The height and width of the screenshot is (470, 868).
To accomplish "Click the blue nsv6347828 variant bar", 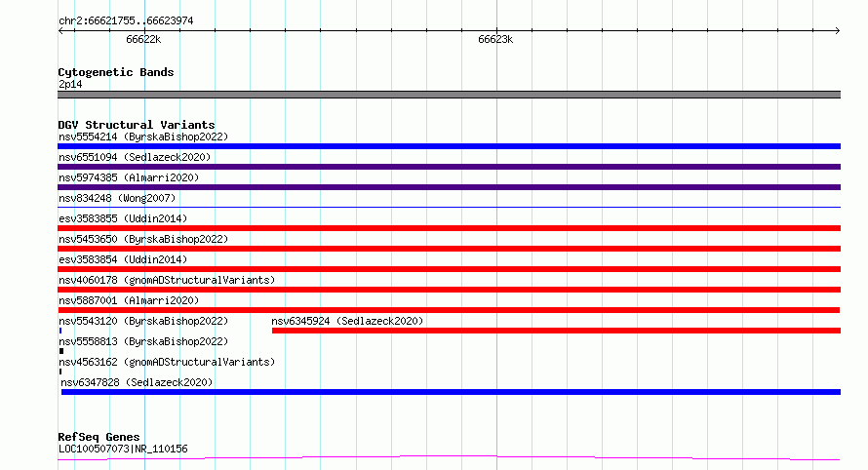I will tap(451, 392).
